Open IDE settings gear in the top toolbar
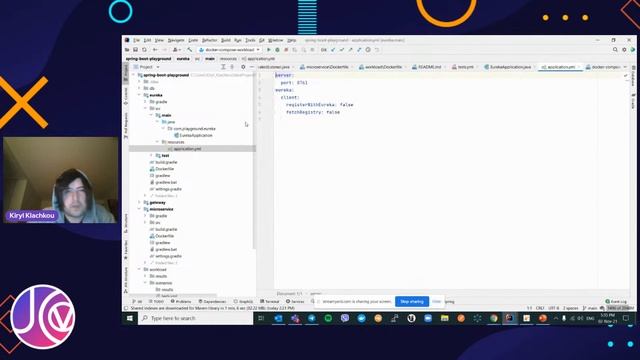 pos(624,50)
